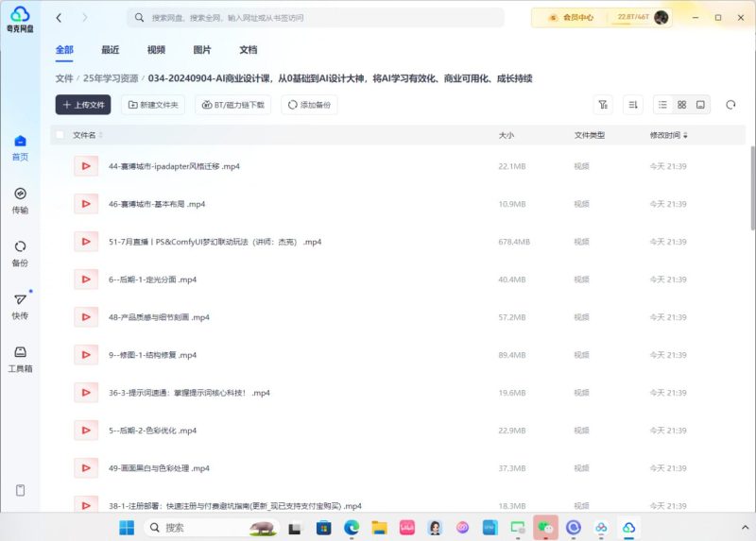Select the 最近 tab
This screenshot has height=541, width=756.
coord(110,50)
